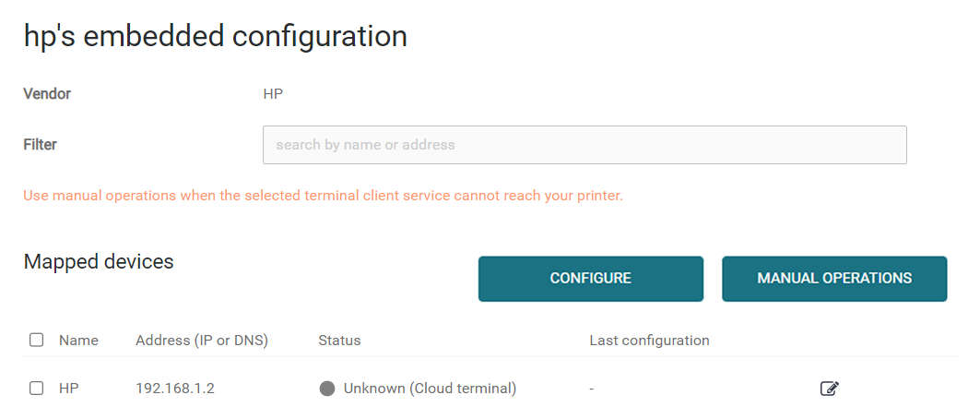Click the Name column header
This screenshot has width=980, height=419.
[78, 341]
